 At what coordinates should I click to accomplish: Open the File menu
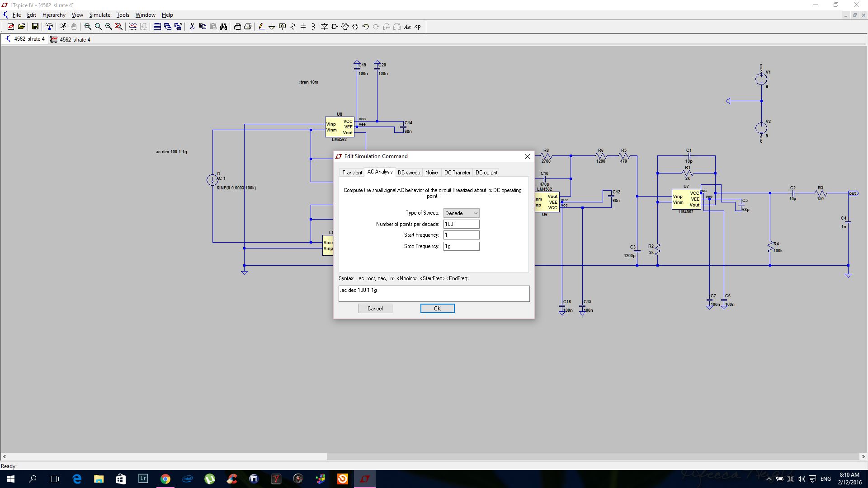[17, 15]
